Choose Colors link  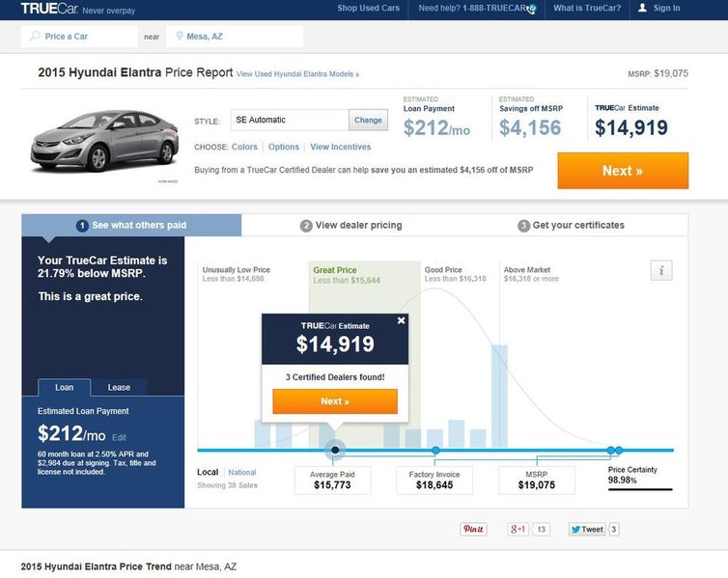pos(244,147)
